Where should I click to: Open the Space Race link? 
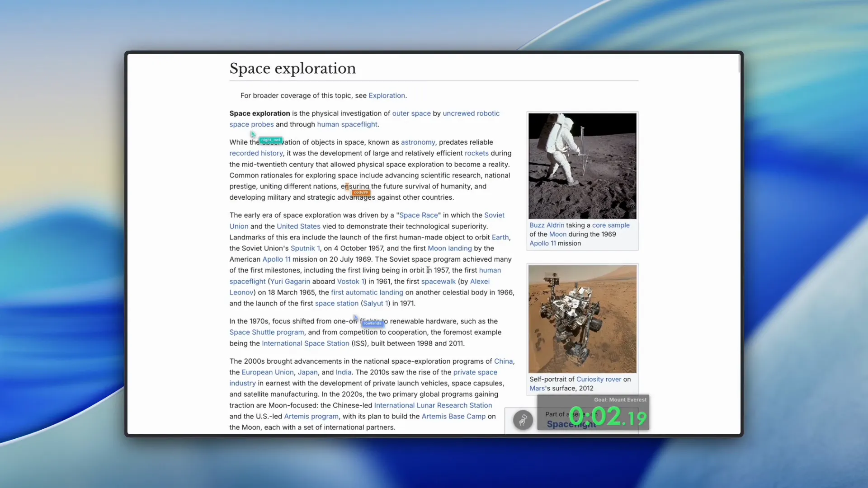[419, 215]
